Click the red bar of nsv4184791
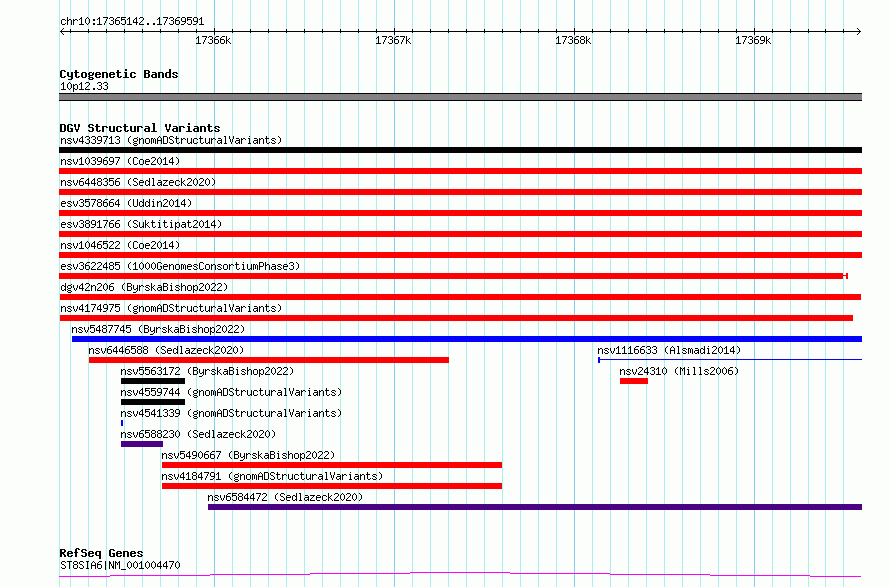Image resolution: width=890 pixels, height=587 pixels. pyautogui.click(x=331, y=487)
